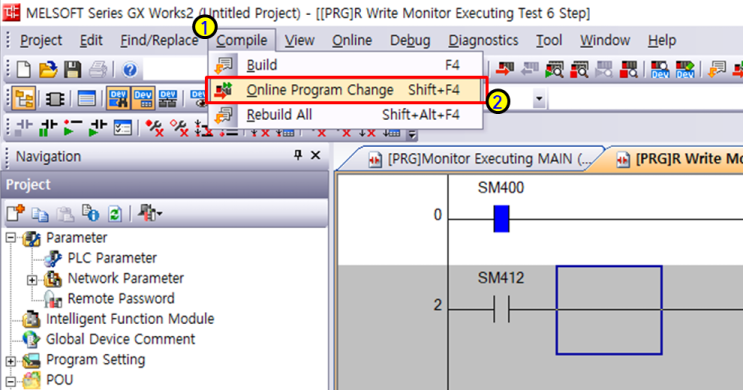743x390 pixels.
Task: Toggle the Dev device list icon
Action: (x=143, y=99)
